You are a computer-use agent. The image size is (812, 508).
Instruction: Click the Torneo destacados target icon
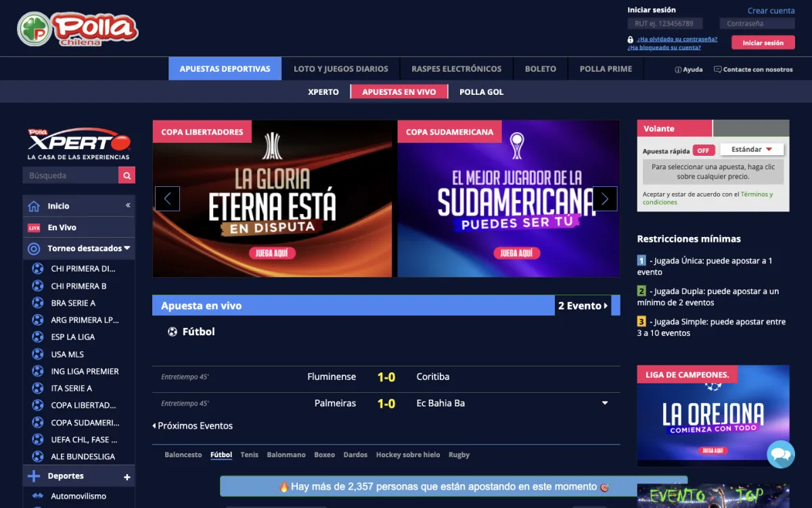(x=34, y=249)
